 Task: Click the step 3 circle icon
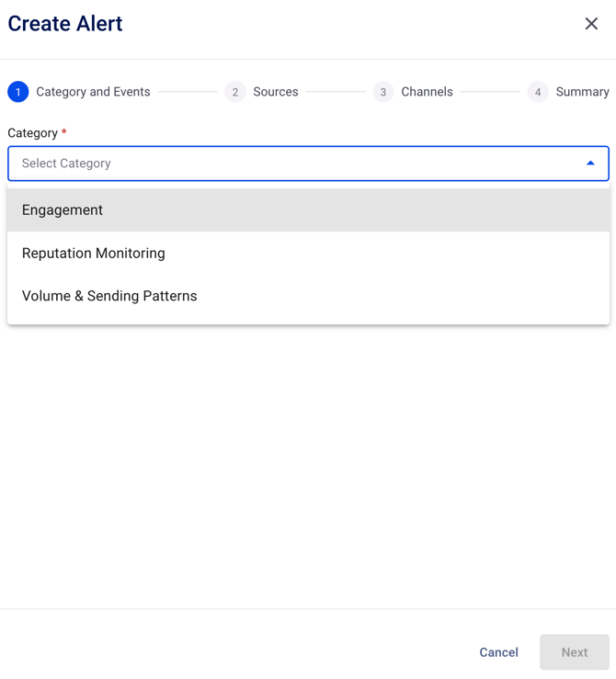(383, 92)
